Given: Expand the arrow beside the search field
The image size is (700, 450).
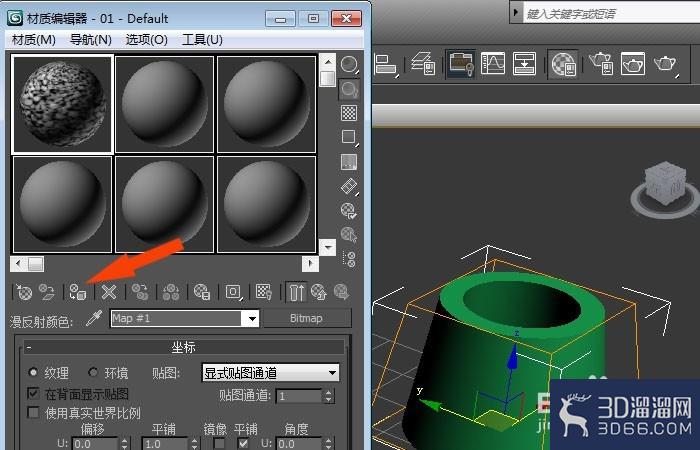Looking at the screenshot, I should point(516,12).
